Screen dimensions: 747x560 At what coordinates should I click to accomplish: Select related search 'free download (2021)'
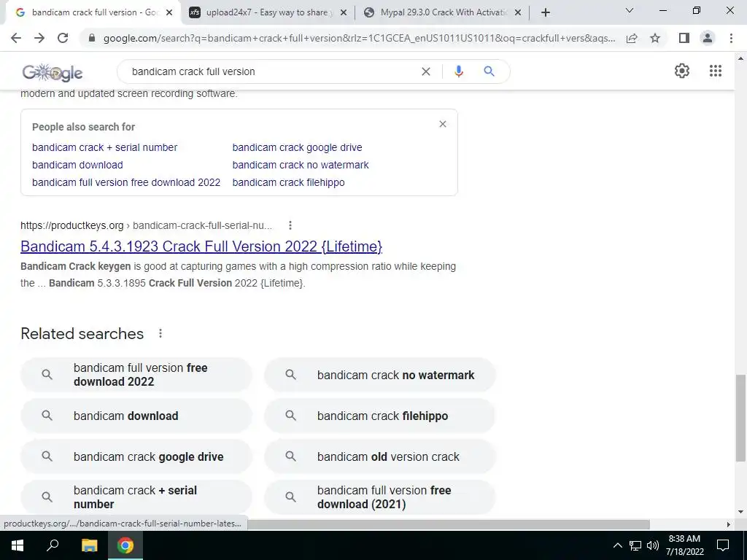pos(379,497)
